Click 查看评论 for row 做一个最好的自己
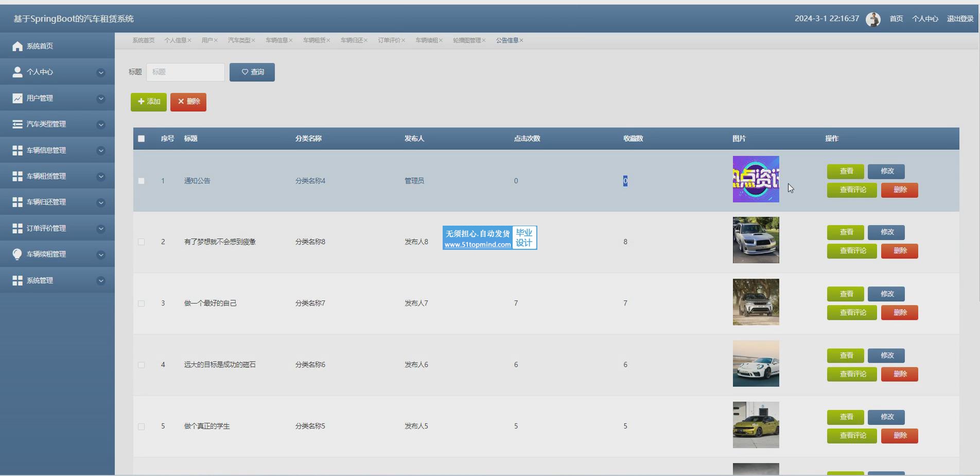Viewport: 980px width, 476px height. click(x=852, y=313)
